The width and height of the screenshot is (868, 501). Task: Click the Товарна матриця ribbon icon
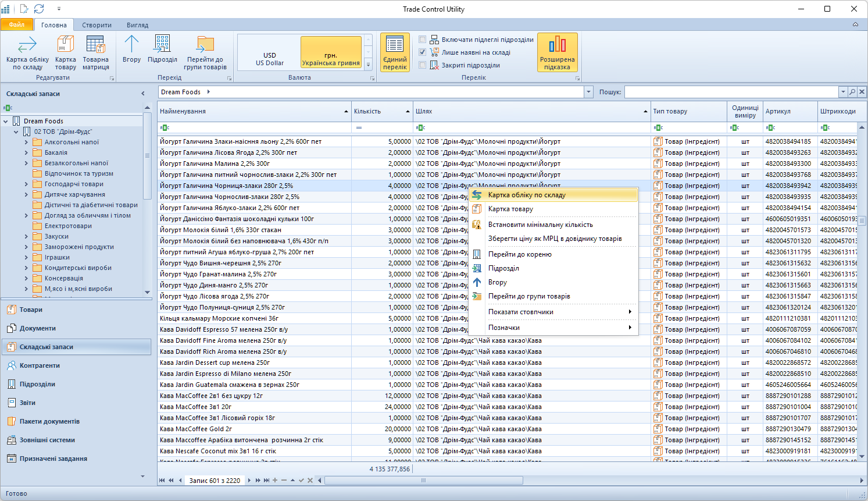[x=95, y=52]
